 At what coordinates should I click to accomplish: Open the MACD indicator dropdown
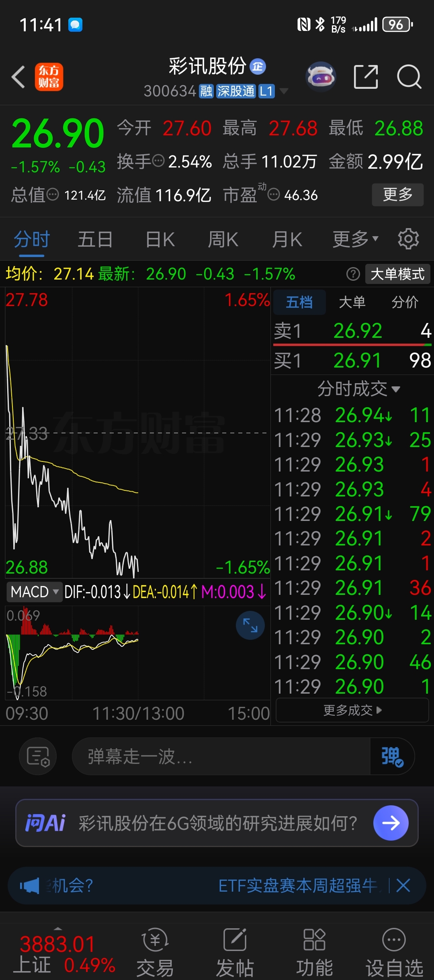point(35,592)
